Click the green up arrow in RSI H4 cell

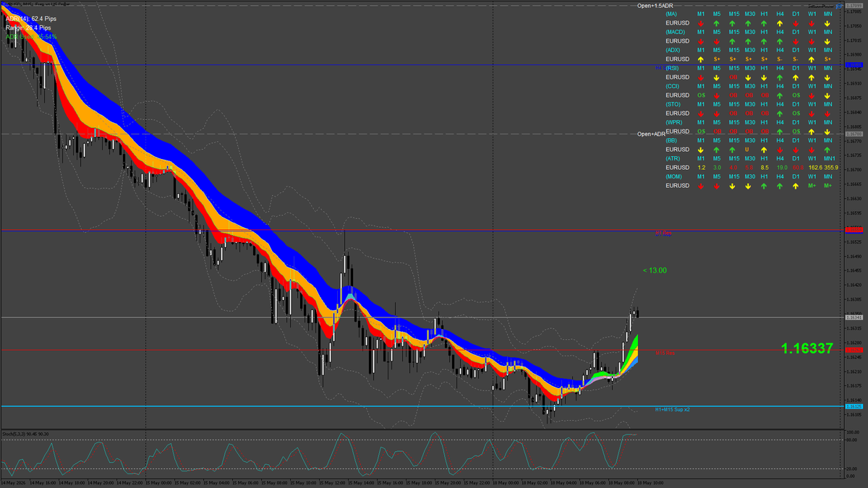coord(780,77)
